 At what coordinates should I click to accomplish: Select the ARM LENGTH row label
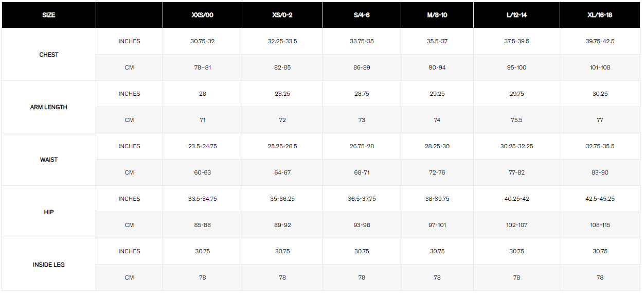(x=49, y=107)
